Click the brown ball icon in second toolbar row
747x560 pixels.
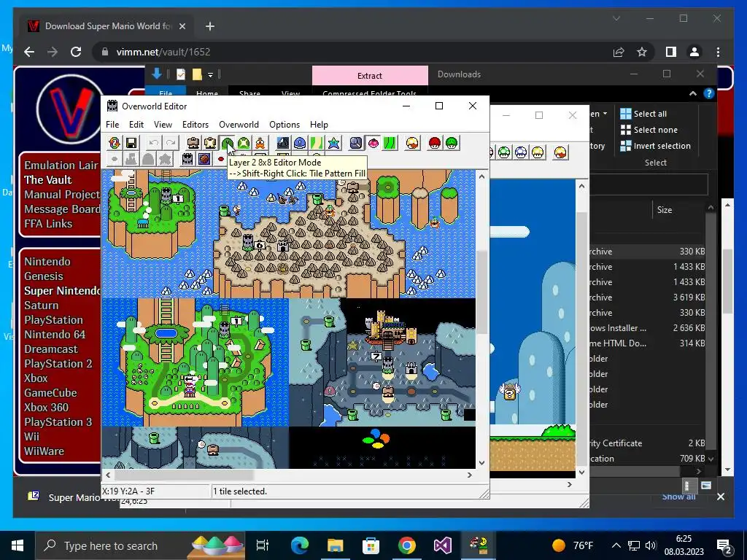(x=204, y=158)
